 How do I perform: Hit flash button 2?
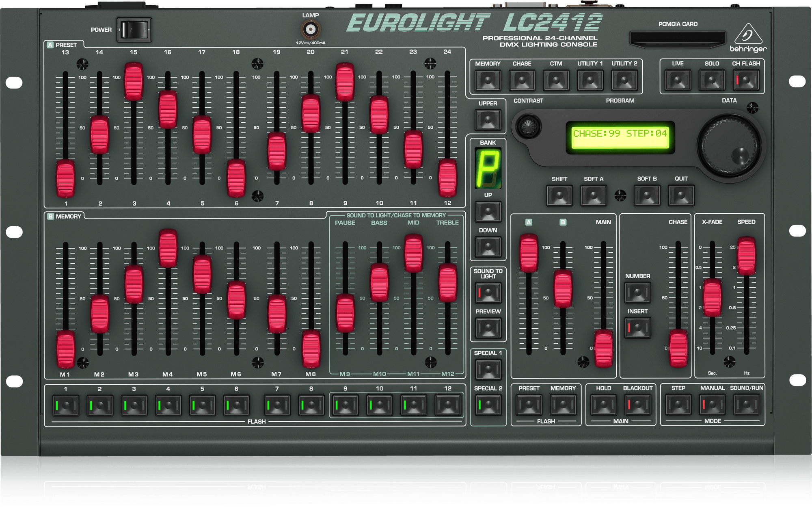(99, 405)
